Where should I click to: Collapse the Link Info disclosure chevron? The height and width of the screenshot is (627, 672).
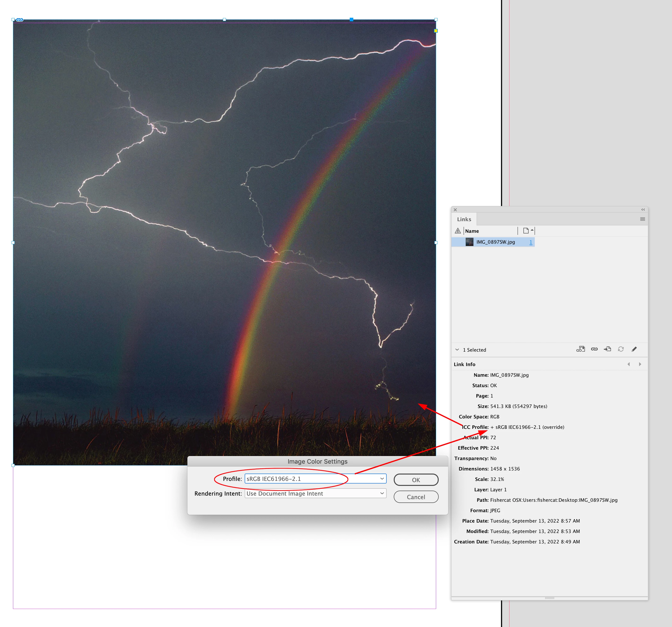(x=457, y=350)
